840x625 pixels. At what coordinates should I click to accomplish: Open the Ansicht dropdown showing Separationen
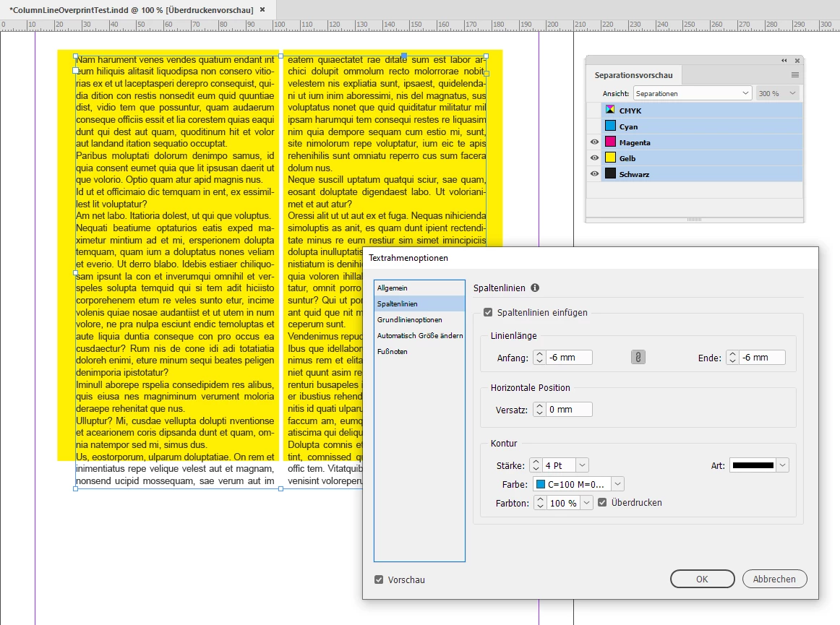[x=693, y=93]
